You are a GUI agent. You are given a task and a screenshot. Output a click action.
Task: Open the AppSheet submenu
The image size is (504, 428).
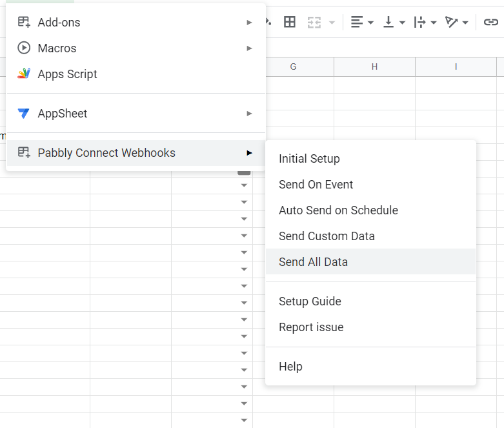click(x=136, y=114)
